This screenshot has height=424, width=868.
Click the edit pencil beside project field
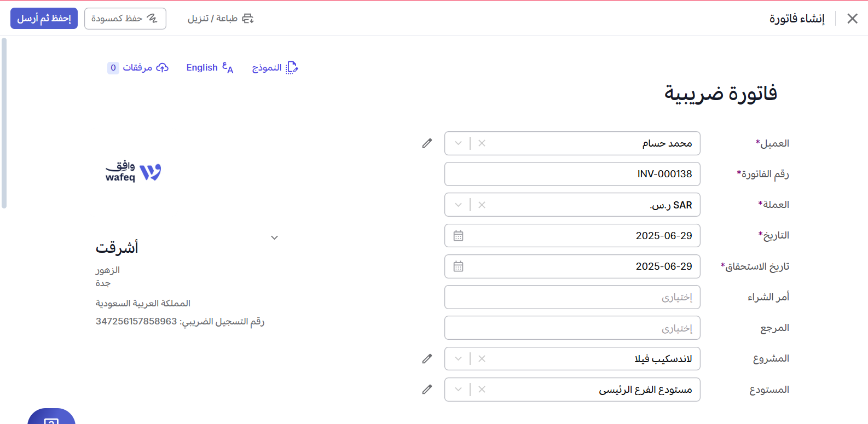(427, 359)
